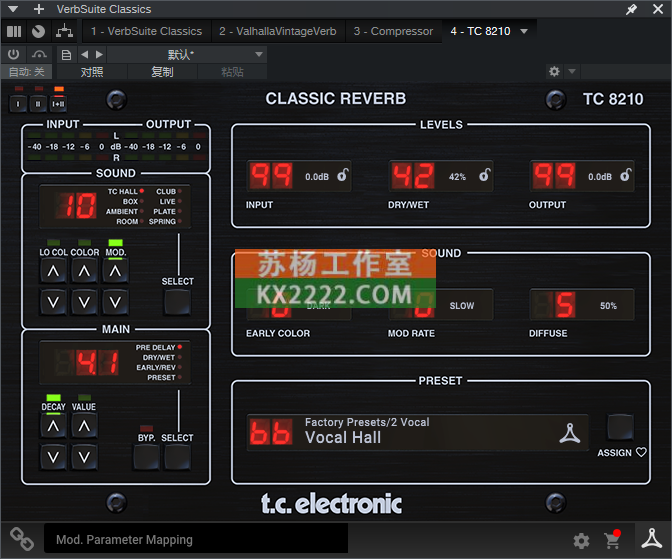The width and height of the screenshot is (672, 559).
Task: Switch to 3 - Compressor tab
Action: 393,31
